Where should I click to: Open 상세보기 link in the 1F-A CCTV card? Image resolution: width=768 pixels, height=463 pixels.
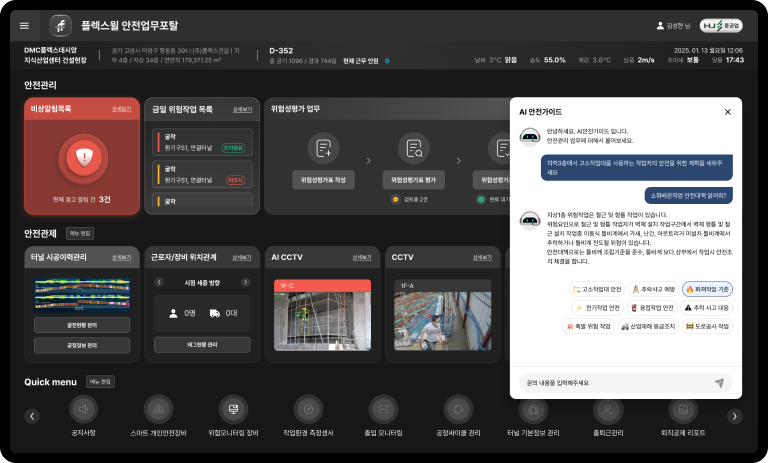pyautogui.click(x=482, y=258)
